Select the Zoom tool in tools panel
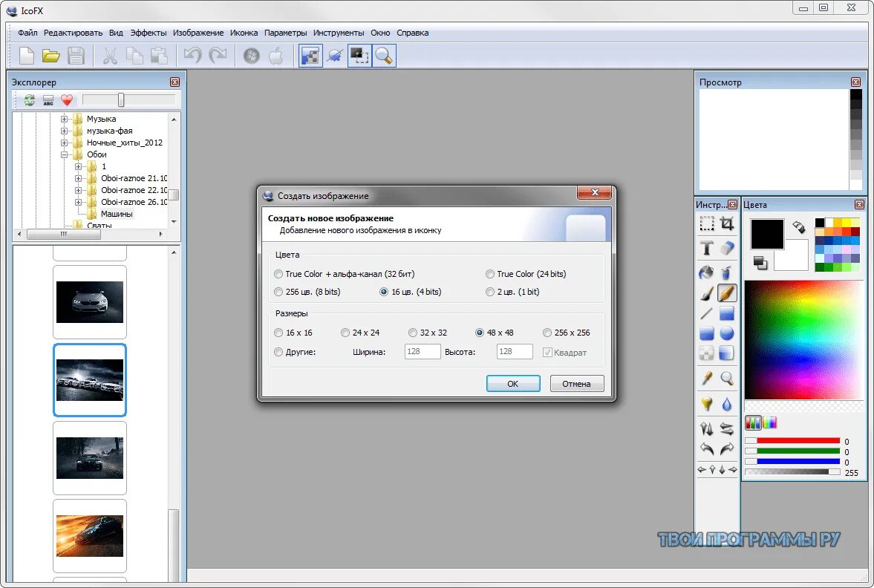The width and height of the screenshot is (874, 588). pos(727,379)
